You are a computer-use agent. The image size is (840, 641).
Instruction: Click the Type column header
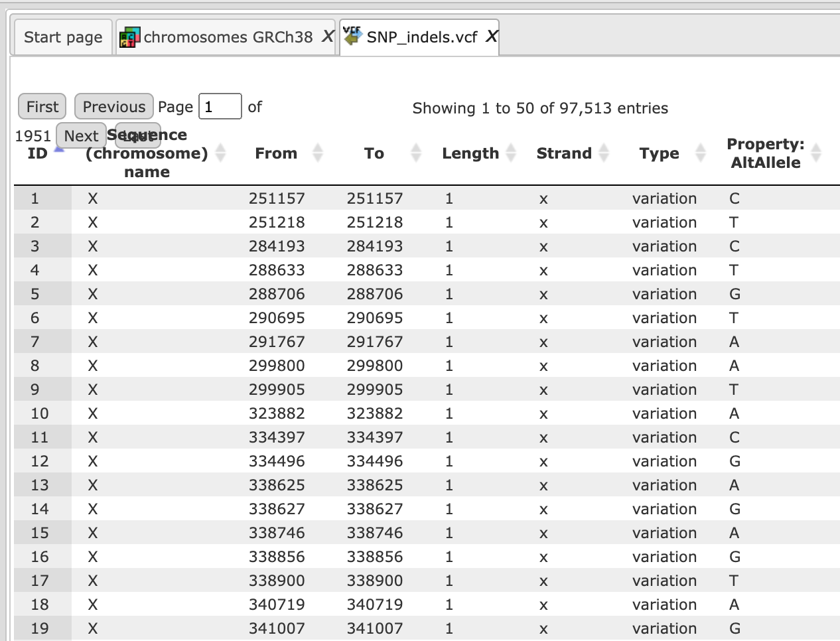tap(659, 153)
